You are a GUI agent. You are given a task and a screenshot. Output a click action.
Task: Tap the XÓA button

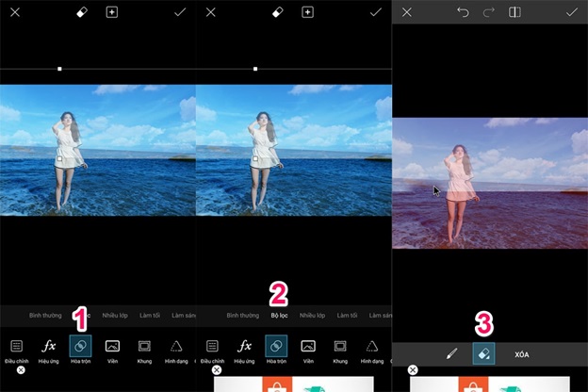522,354
